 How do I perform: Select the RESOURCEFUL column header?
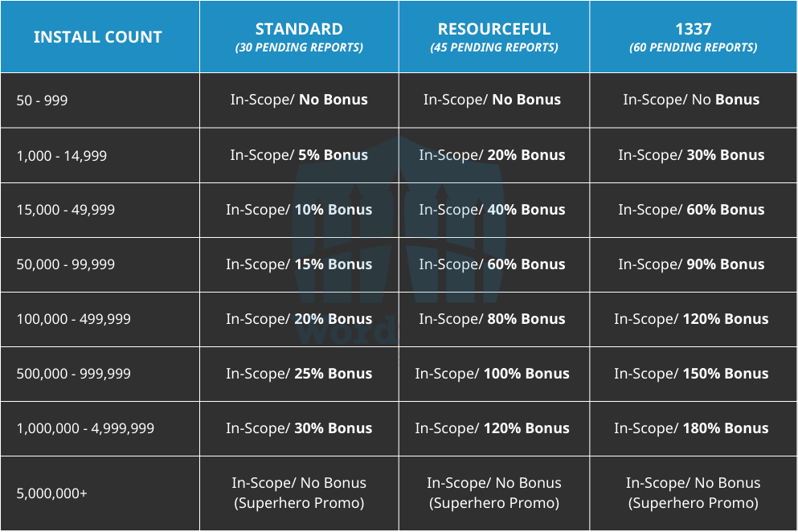[493, 37]
